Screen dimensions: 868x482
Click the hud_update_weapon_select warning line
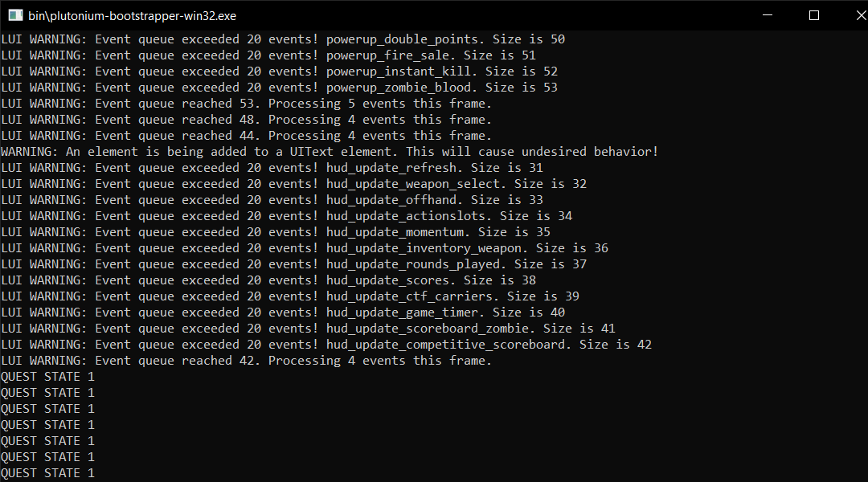point(293,184)
